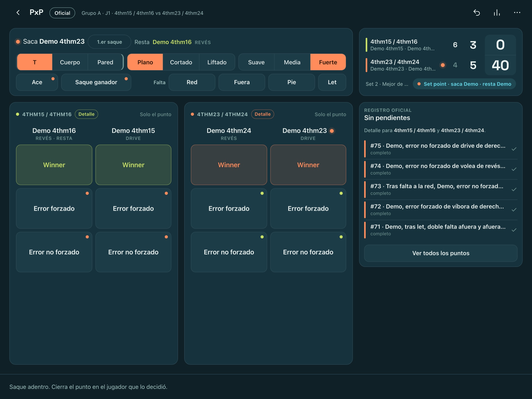532x399 pixels.
Task: Record Error forzado for Demo 4thm16
Action: point(54,208)
